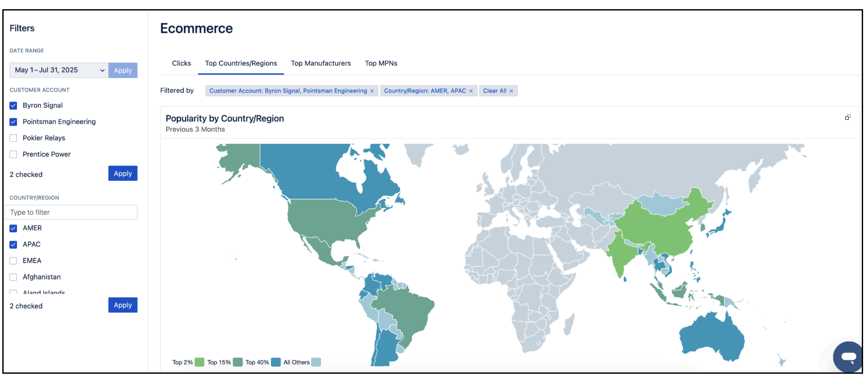Click the Clear All filters chip

[x=498, y=90]
